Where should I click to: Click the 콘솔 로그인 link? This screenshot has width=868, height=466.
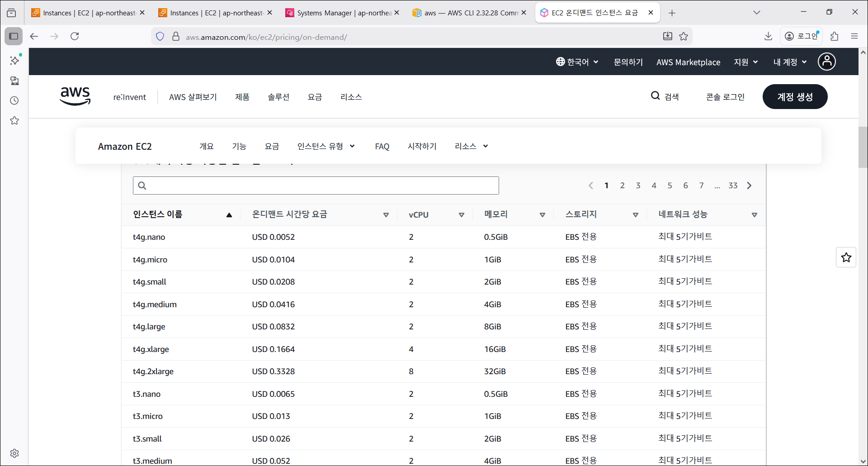click(x=725, y=96)
